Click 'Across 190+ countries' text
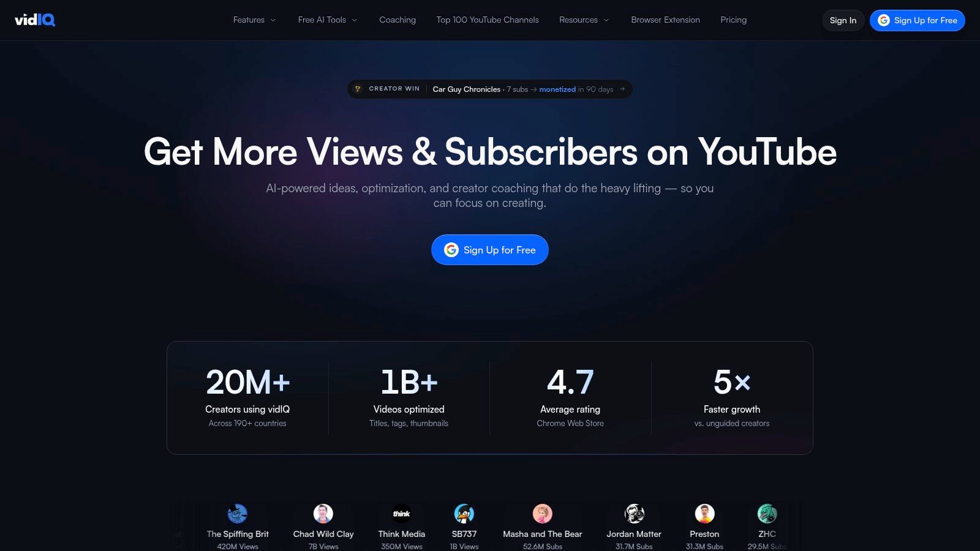The width and height of the screenshot is (980, 551). [x=247, y=423]
